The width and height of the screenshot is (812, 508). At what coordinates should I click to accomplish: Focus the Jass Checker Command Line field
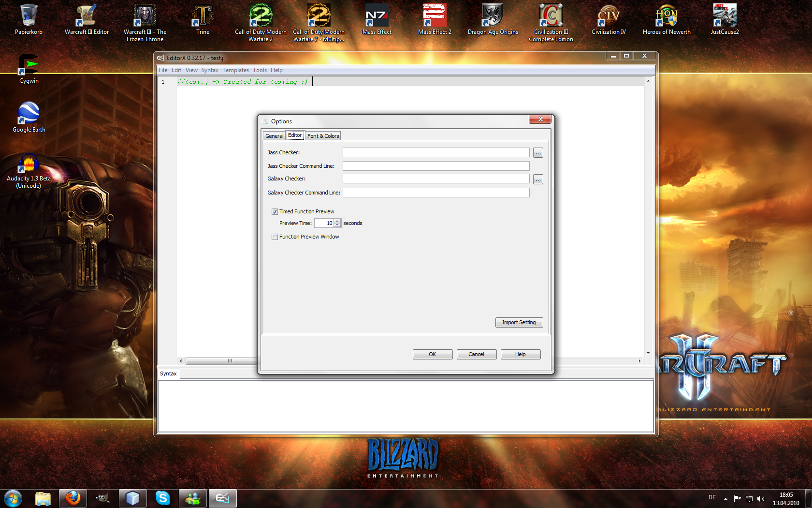[436, 166]
